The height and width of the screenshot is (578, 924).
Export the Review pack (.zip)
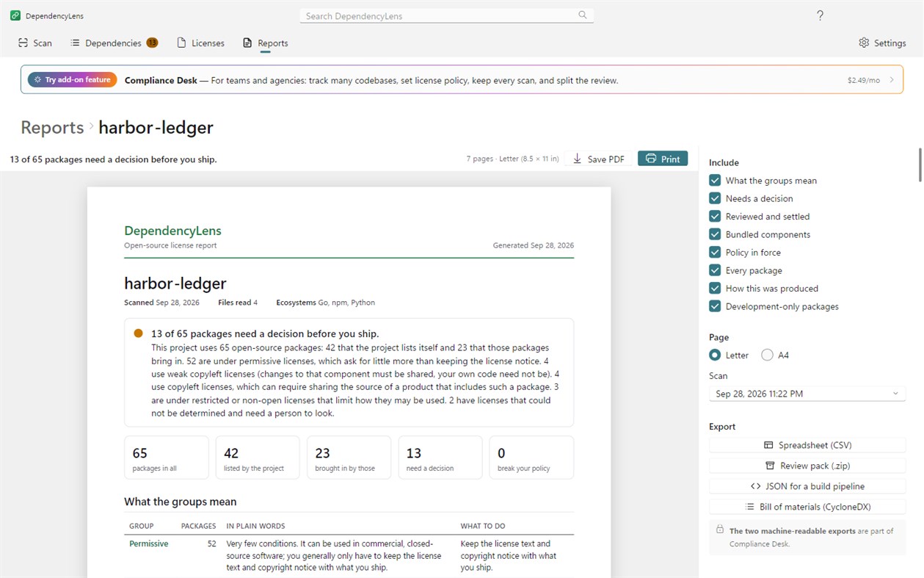807,466
